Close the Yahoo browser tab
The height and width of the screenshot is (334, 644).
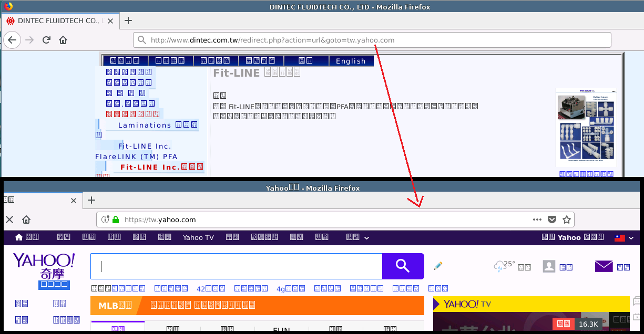[x=74, y=200]
